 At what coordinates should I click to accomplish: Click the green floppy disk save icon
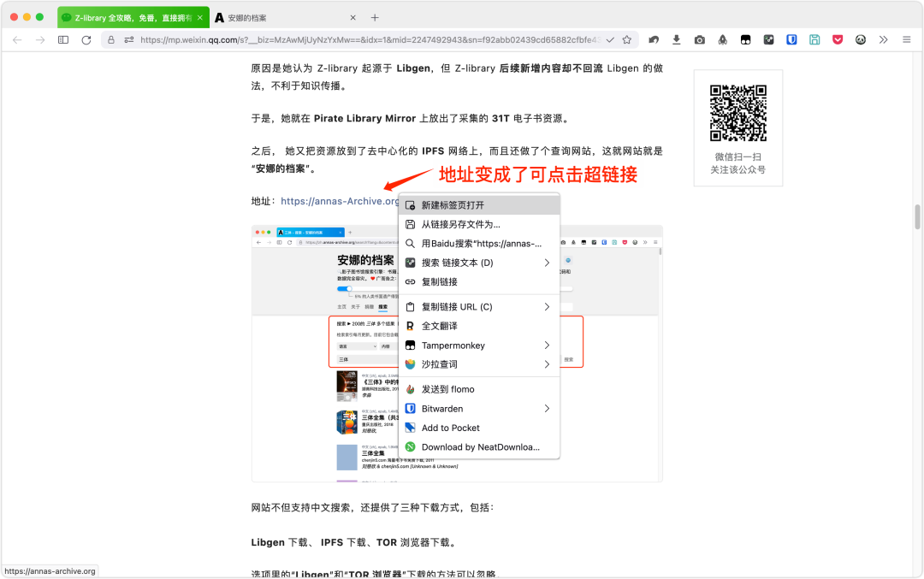[814, 40]
